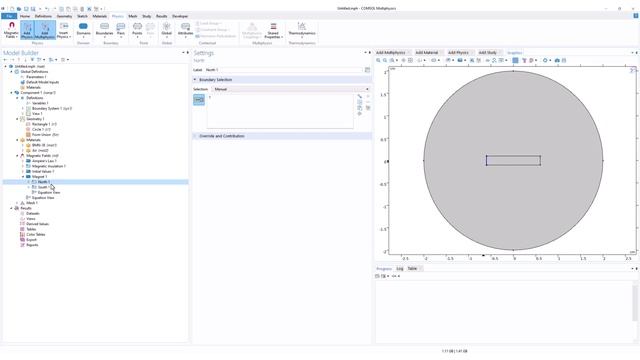Click the back arrow in Model Builder toolbar

[x=6, y=60]
